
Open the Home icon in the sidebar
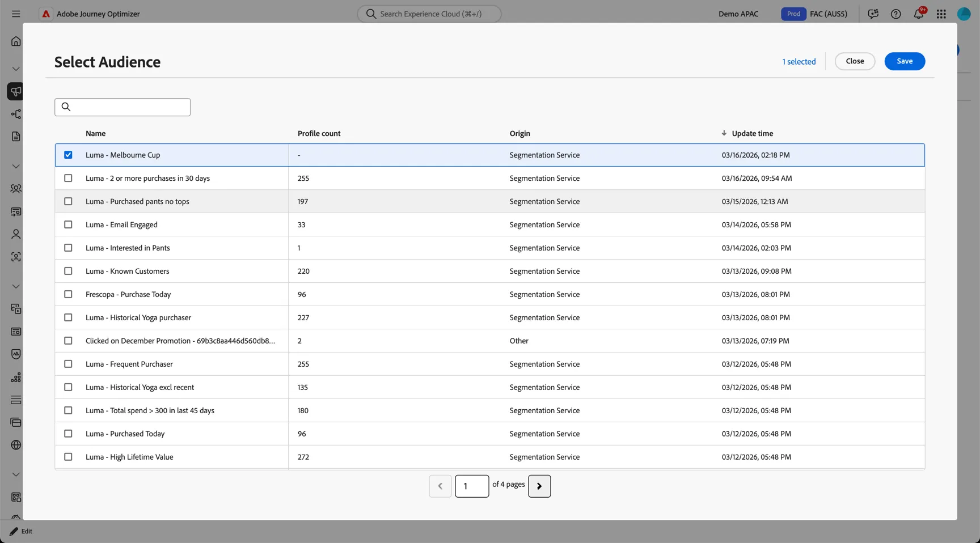coord(16,41)
